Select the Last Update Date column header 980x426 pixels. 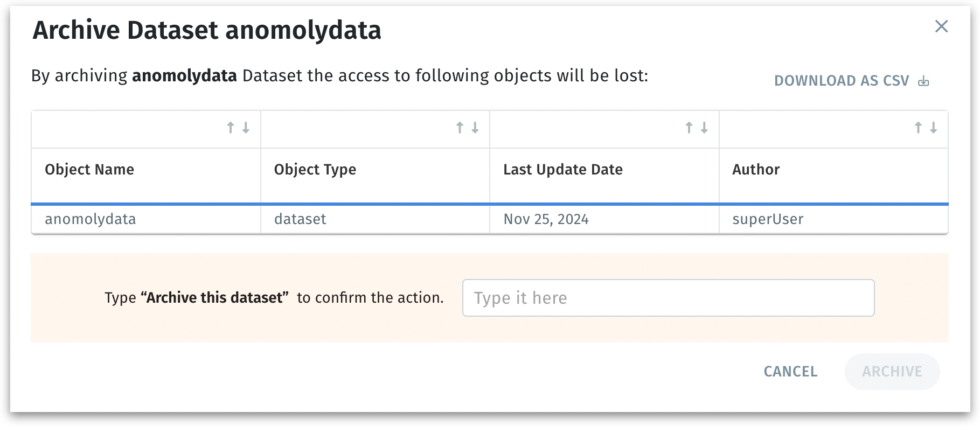pyautogui.click(x=563, y=170)
